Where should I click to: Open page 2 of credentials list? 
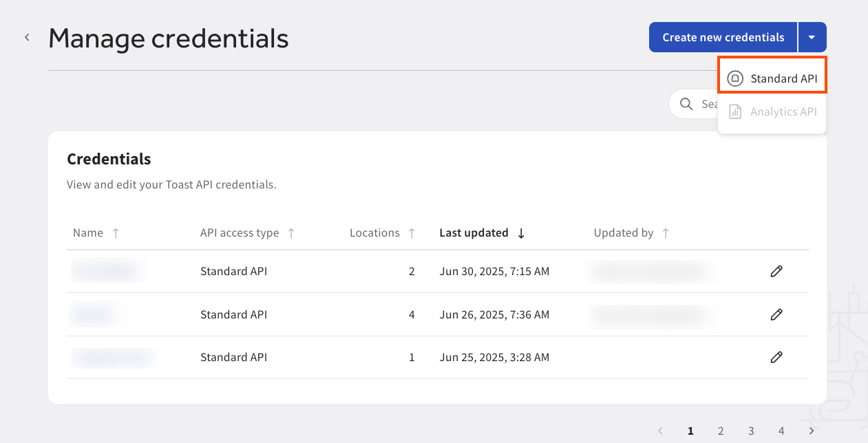[x=721, y=431]
